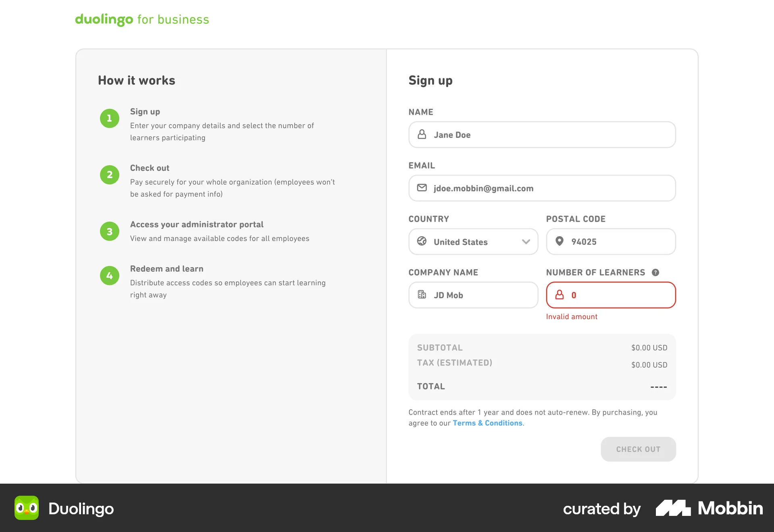Click the building icon in Company Name field
The image size is (774, 532).
click(x=422, y=295)
